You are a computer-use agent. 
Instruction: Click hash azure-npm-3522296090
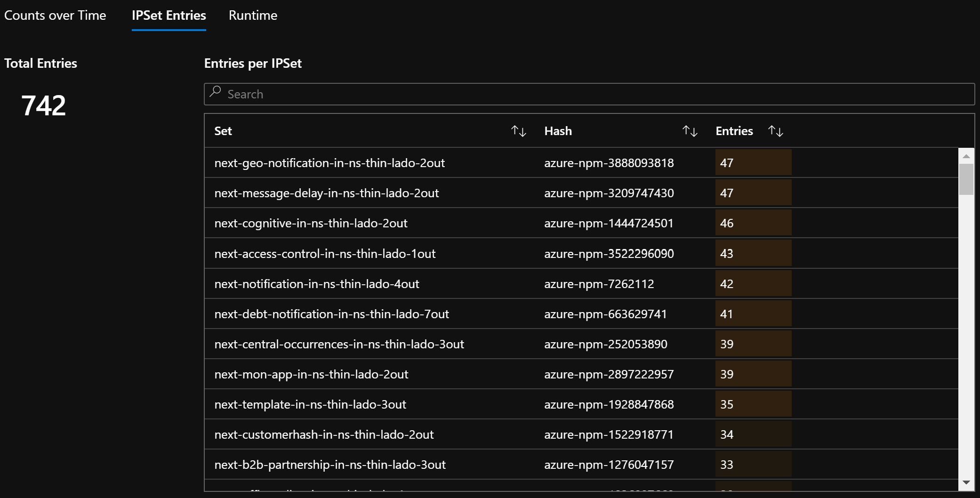[609, 254]
